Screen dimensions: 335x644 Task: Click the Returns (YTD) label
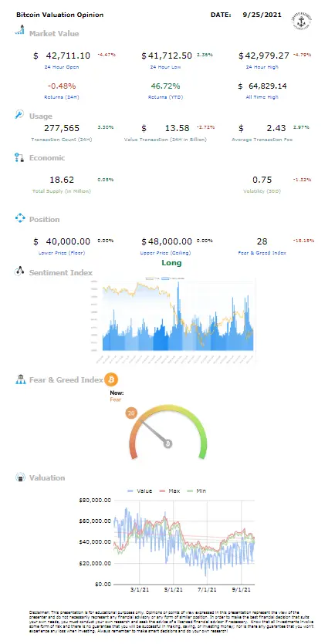click(167, 97)
